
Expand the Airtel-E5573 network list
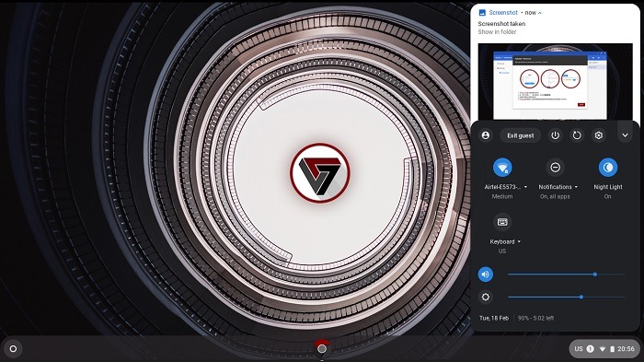(x=506, y=187)
